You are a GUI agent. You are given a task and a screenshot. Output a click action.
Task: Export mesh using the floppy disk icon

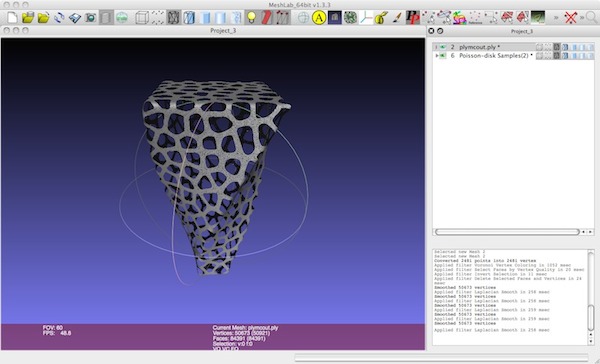point(75,18)
